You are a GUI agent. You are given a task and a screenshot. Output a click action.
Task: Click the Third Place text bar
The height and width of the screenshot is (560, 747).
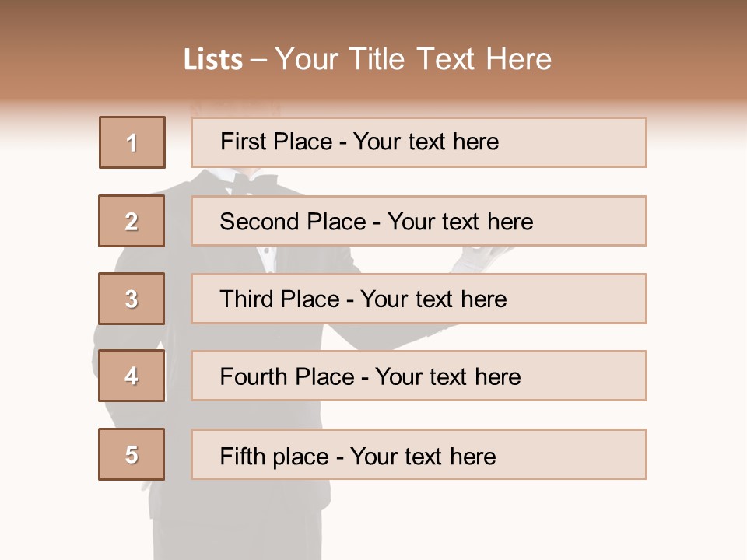pyautogui.click(x=419, y=299)
